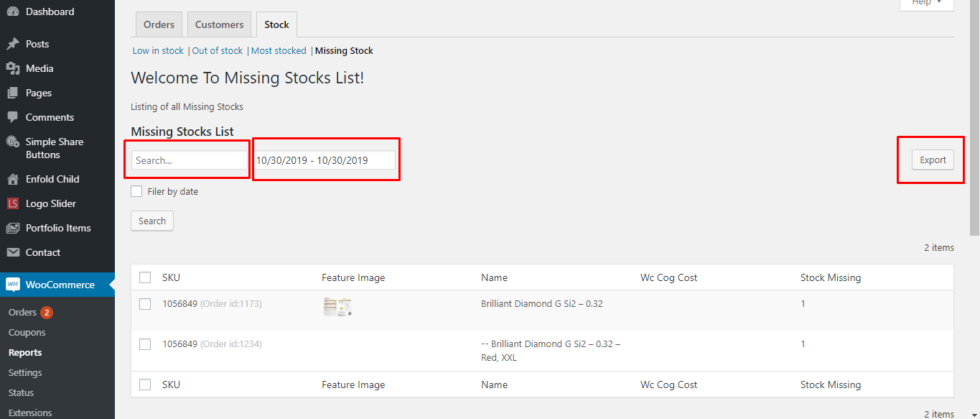Click the Media library icon
Screen dimensions: 980x419
[x=12, y=68]
